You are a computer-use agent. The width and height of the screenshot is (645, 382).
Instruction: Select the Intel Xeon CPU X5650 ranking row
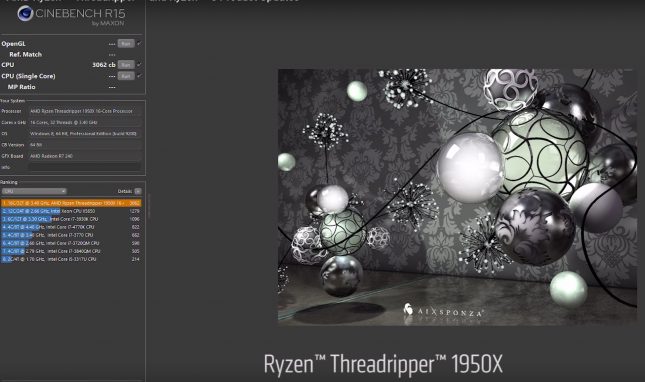[71, 211]
